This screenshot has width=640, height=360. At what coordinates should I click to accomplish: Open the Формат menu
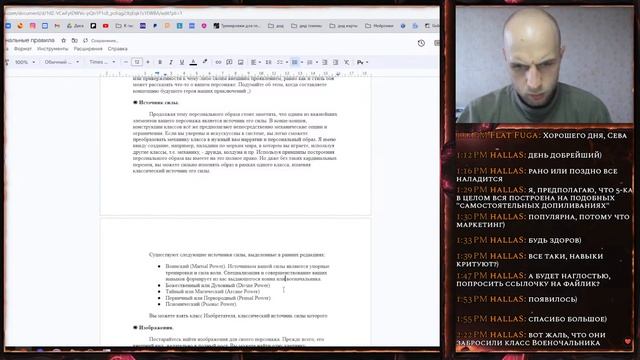tap(23, 49)
